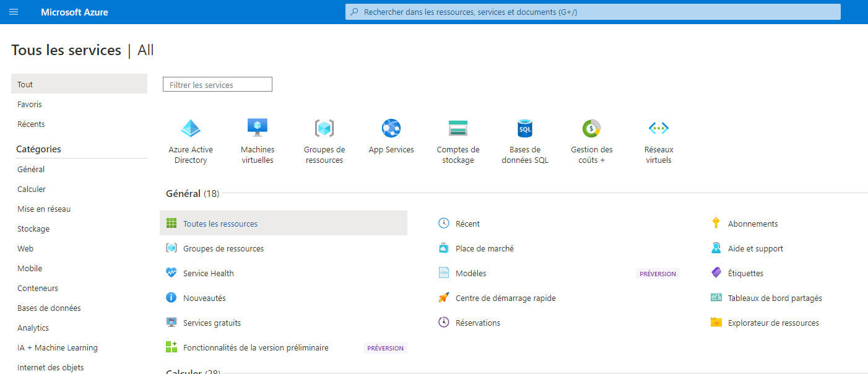Click the Tableaux de bord partagés icon
Screen dimensions: 868x374
coord(716,298)
